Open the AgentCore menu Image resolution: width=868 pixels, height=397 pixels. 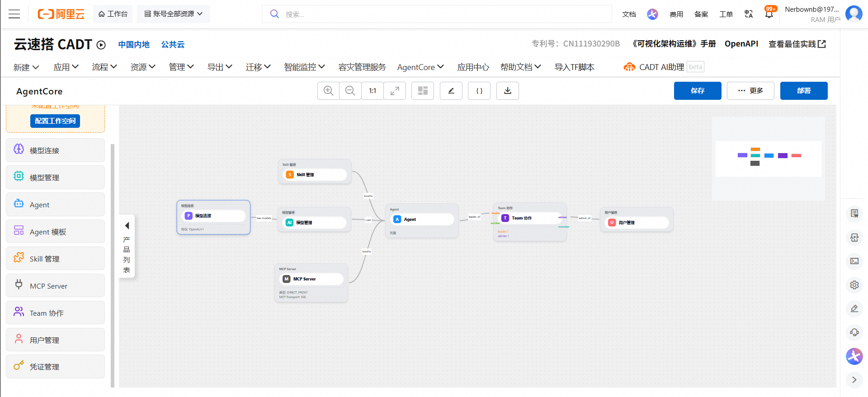coord(420,67)
